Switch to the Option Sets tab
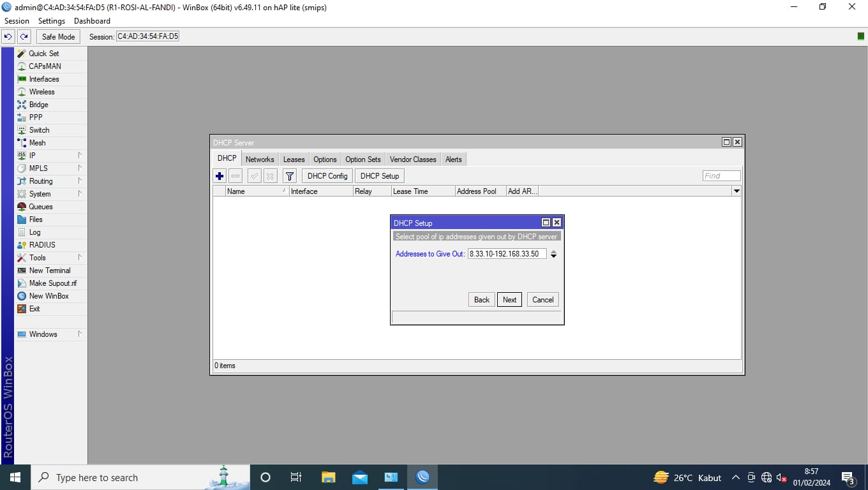This screenshot has height=490, width=868. [363, 160]
